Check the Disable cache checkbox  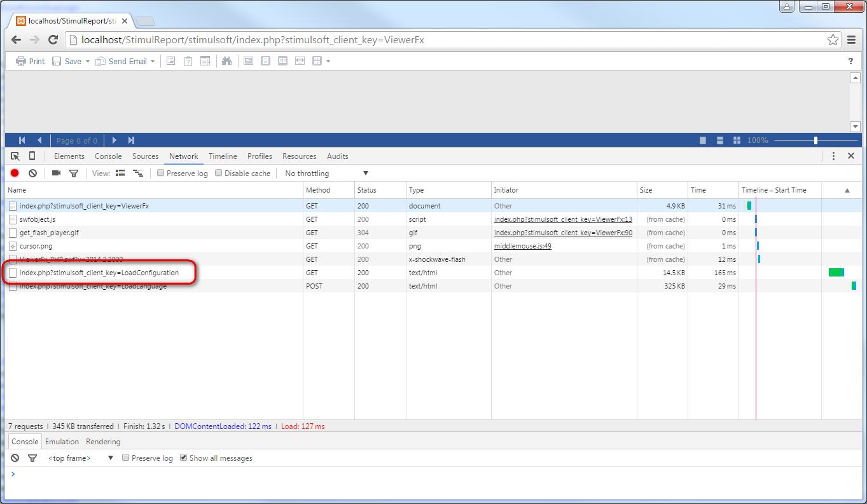pyautogui.click(x=219, y=173)
